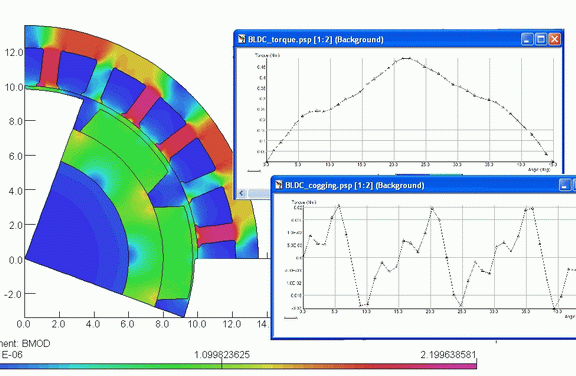
Task: Click the left scroll arrow in torque window
Action: (242, 193)
